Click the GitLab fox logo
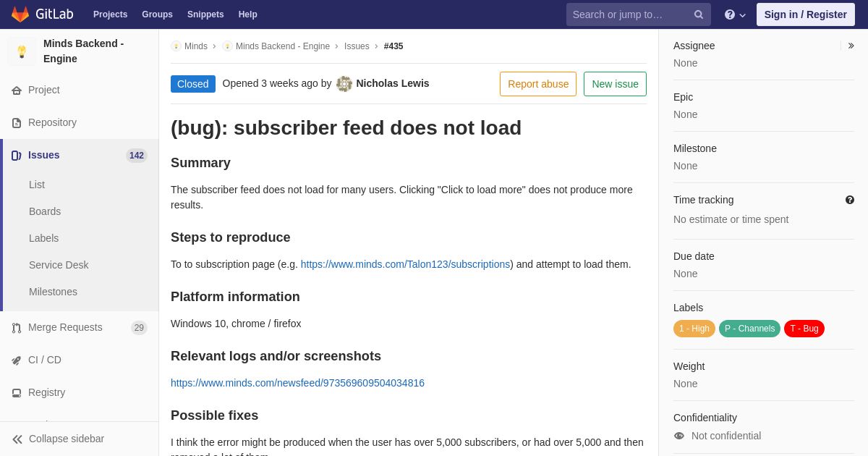The height and width of the screenshot is (456, 868). [x=20, y=14]
